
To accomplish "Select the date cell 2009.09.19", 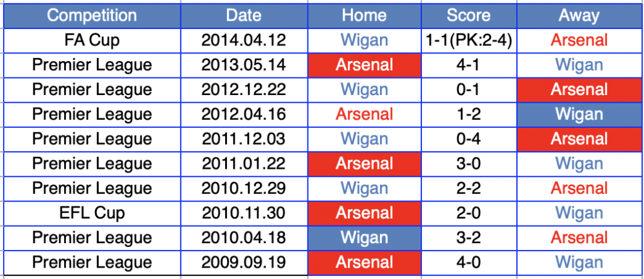I will click(243, 262).
